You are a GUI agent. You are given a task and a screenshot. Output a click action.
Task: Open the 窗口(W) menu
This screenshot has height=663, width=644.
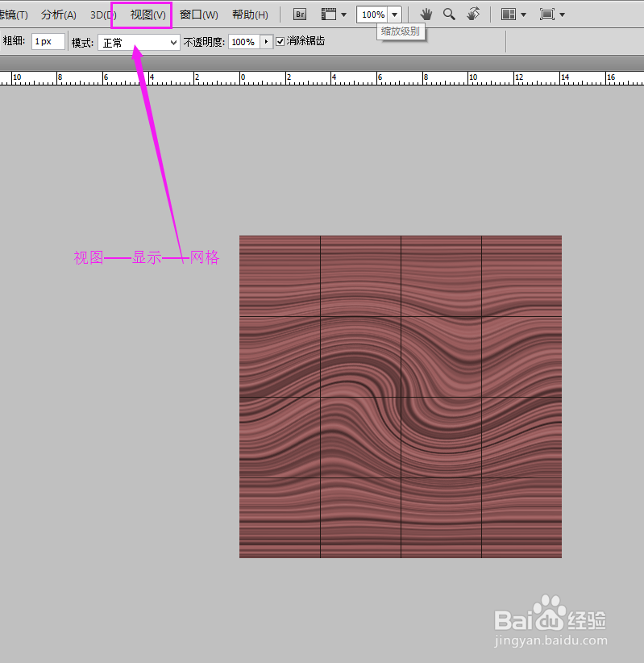pos(198,15)
